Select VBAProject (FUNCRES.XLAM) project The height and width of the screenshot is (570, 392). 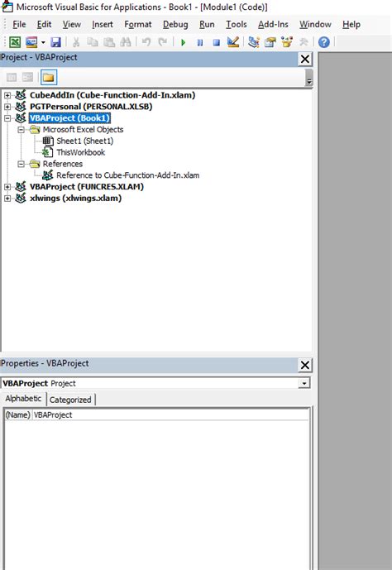coord(87,187)
